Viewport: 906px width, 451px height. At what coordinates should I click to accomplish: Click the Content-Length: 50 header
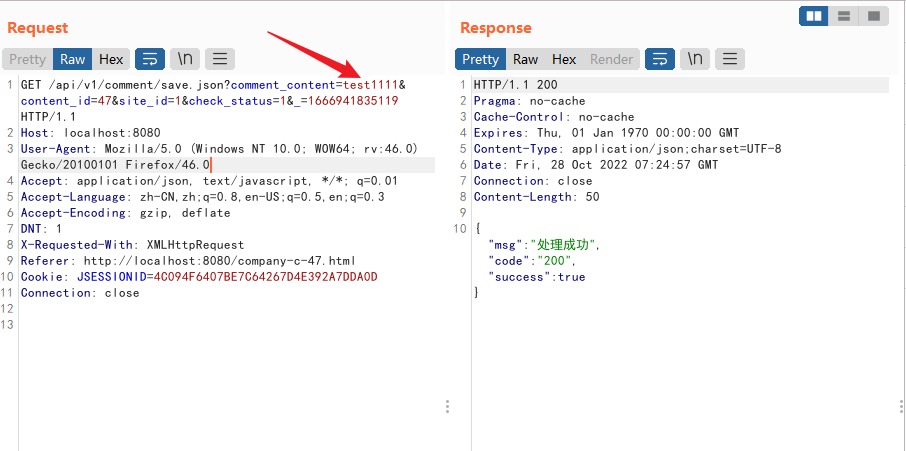click(x=536, y=197)
